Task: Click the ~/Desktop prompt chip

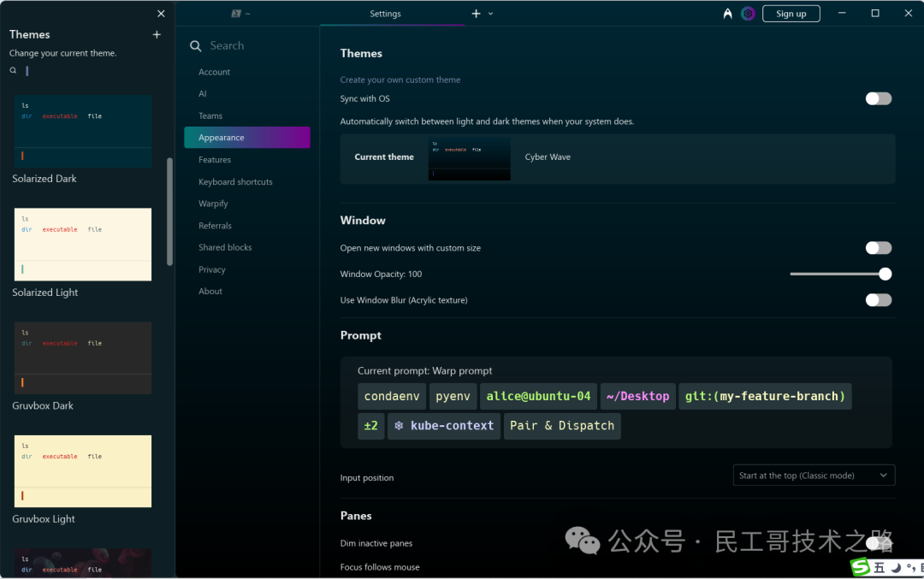Action: [x=638, y=397]
